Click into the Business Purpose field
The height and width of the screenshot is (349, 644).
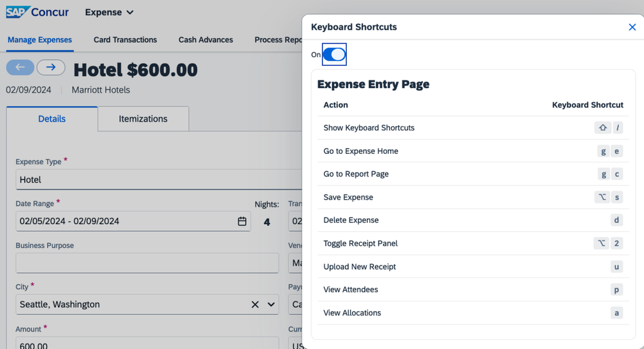tap(147, 263)
